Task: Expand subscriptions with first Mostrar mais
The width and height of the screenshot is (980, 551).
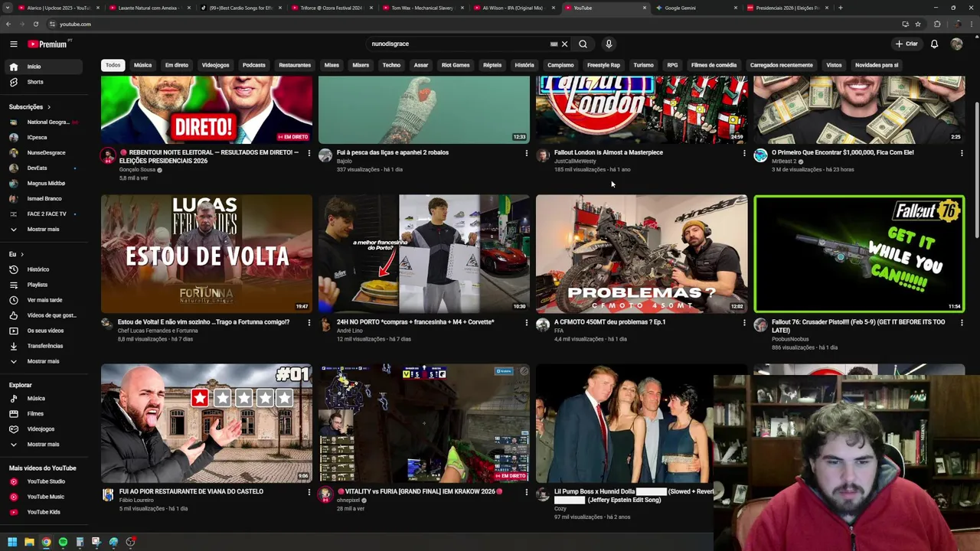Action: (x=44, y=229)
